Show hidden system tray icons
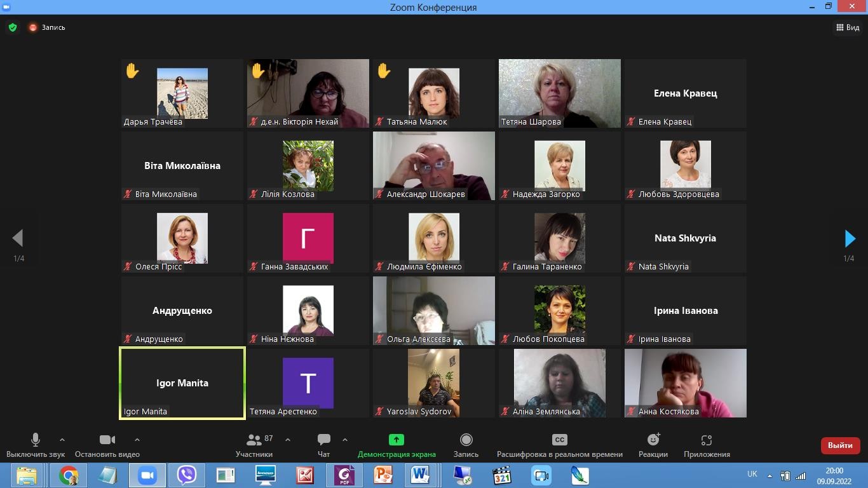 [x=770, y=475]
